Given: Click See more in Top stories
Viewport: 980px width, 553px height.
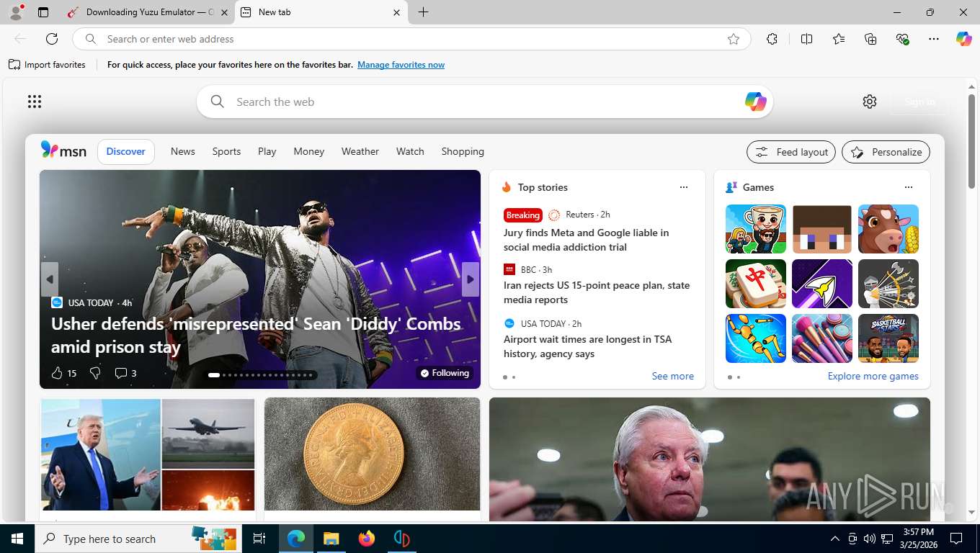Looking at the screenshot, I should tap(672, 376).
